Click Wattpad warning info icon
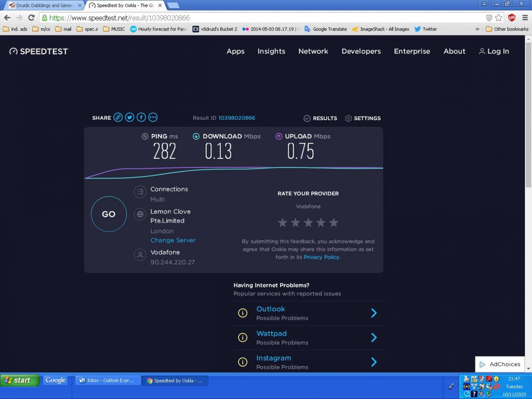This screenshot has height=399, width=532. click(243, 337)
